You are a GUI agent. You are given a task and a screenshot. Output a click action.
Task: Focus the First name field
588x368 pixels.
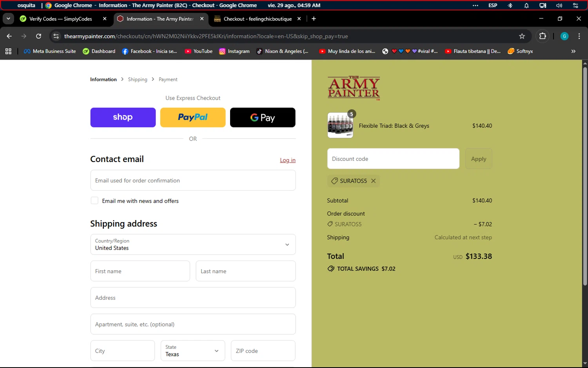[140, 271]
